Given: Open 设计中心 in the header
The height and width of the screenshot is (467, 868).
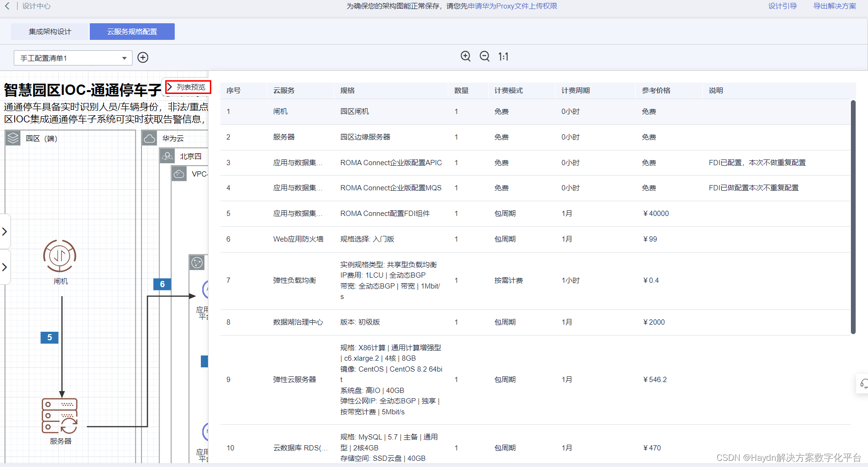Looking at the screenshot, I should pos(37,6).
